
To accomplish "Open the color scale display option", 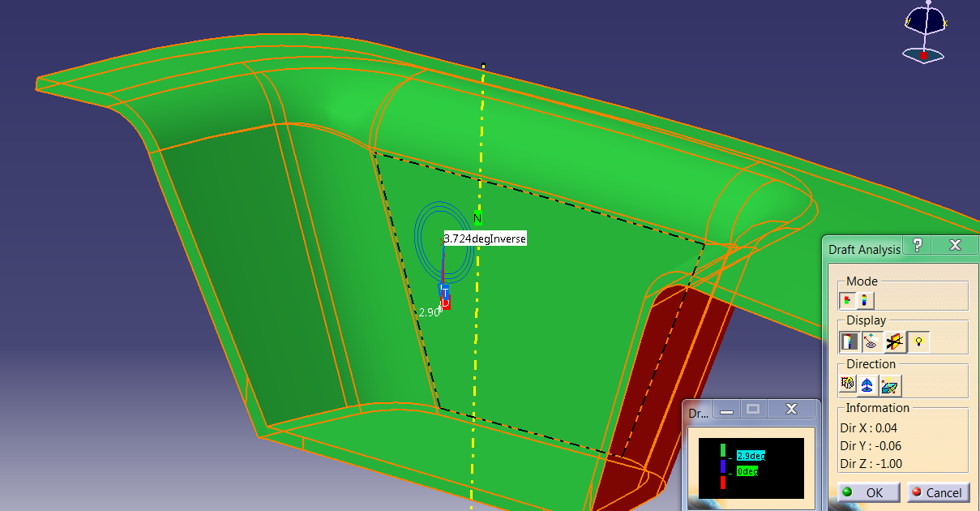I will click(849, 341).
